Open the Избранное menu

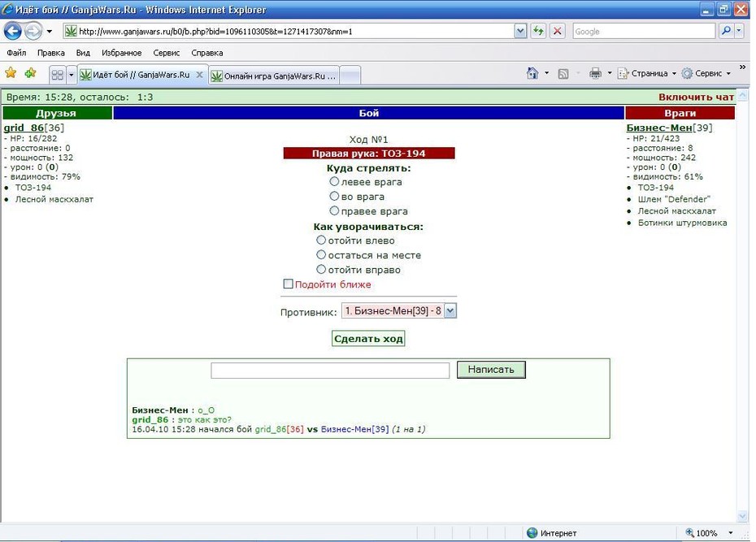coord(121,53)
